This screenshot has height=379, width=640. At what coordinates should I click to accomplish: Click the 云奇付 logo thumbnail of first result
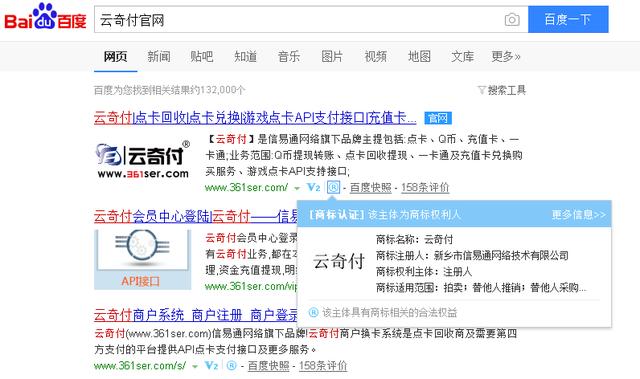click(x=143, y=160)
